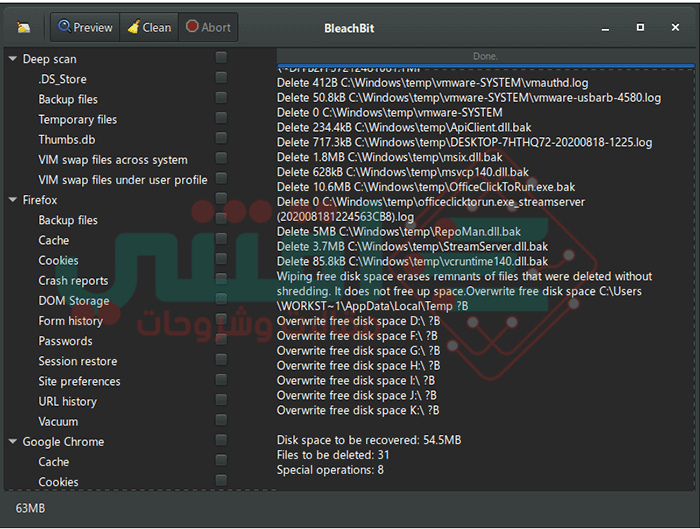Screen dimensions: 700x529
Task: Click the Abort stop button
Action: [x=208, y=27]
